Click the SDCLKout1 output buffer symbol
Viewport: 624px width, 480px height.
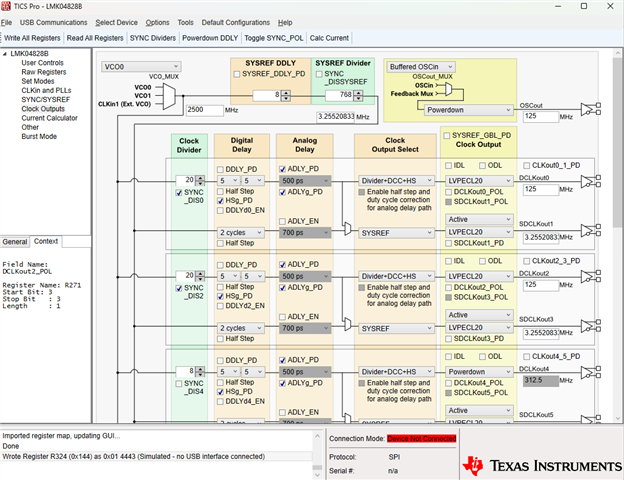591,230
